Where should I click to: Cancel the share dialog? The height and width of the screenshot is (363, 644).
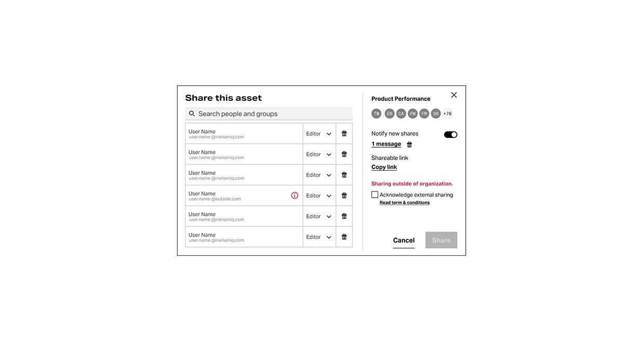[404, 240]
